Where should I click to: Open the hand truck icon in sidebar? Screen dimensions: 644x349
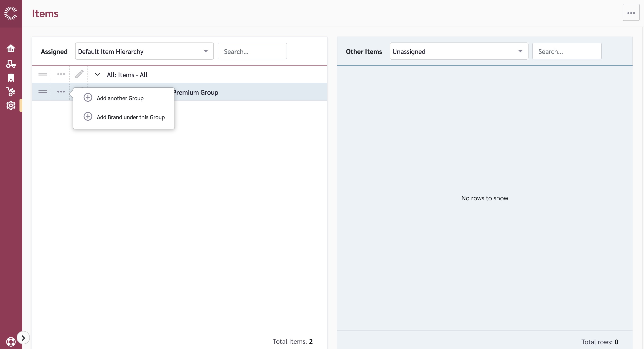pyautogui.click(x=11, y=91)
